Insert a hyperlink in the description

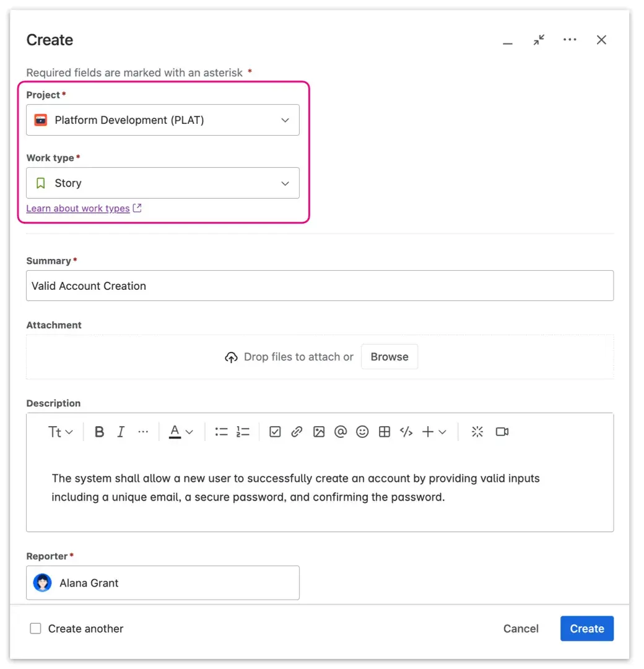(x=297, y=432)
